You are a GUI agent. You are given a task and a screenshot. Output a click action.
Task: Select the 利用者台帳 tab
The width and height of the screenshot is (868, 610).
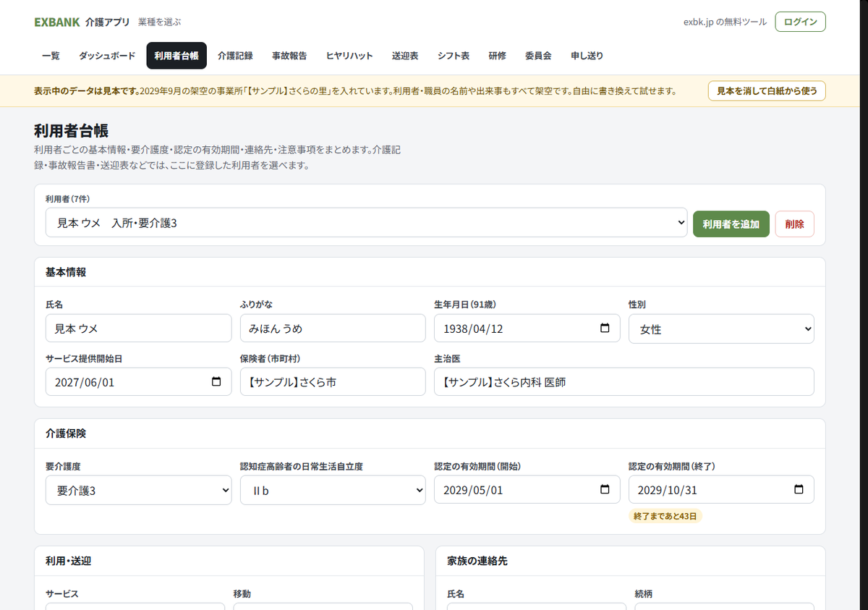(176, 56)
